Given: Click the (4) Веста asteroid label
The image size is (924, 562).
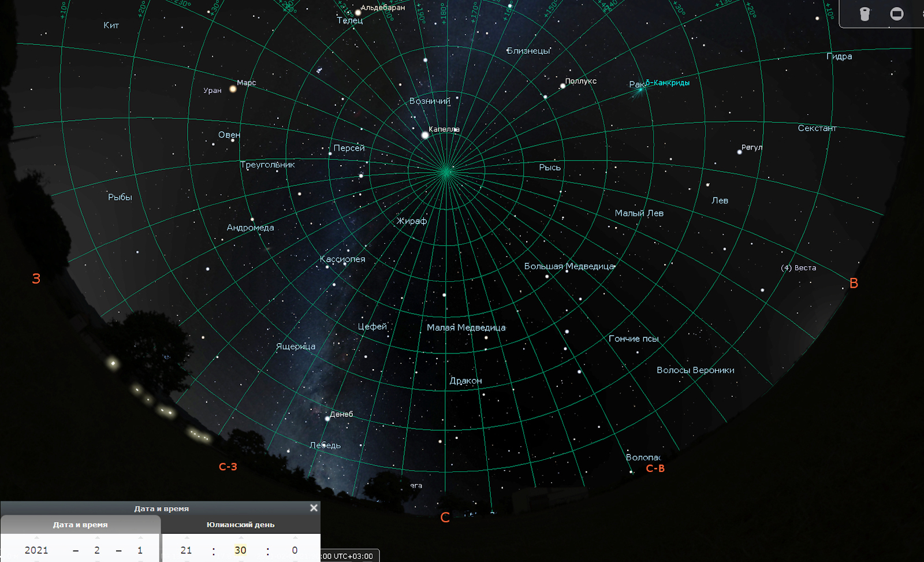Looking at the screenshot, I should pos(798,268).
